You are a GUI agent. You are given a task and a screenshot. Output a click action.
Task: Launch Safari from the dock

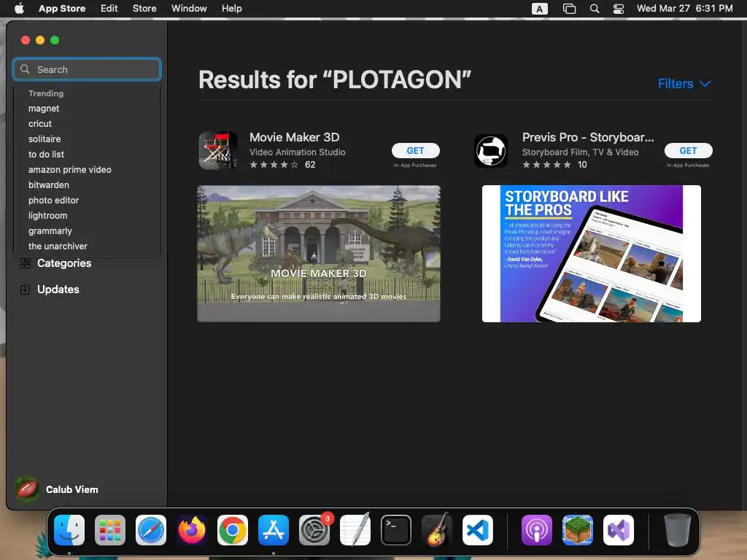click(151, 530)
